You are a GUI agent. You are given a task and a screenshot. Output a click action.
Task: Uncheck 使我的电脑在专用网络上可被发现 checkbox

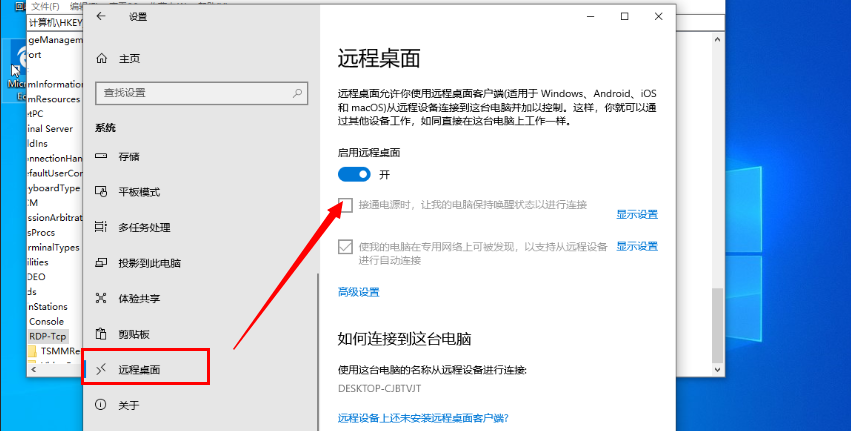345,246
